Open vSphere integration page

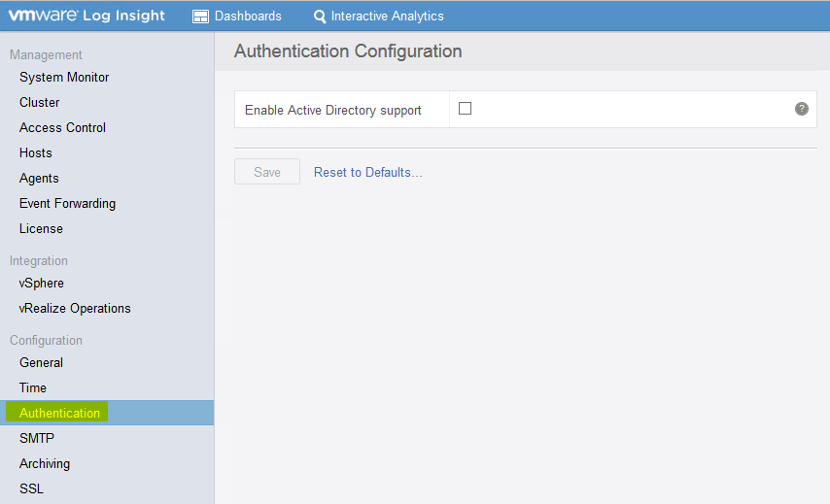click(41, 284)
